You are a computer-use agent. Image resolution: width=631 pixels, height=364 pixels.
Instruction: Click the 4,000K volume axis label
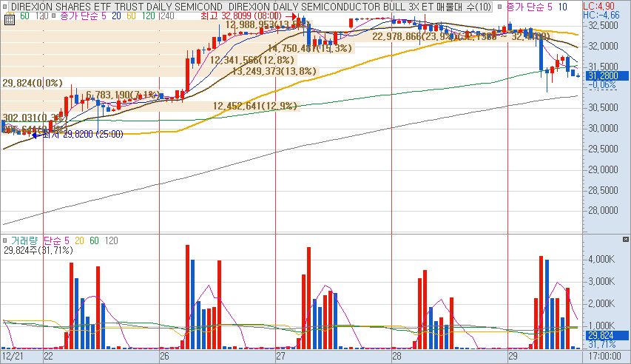click(x=601, y=259)
